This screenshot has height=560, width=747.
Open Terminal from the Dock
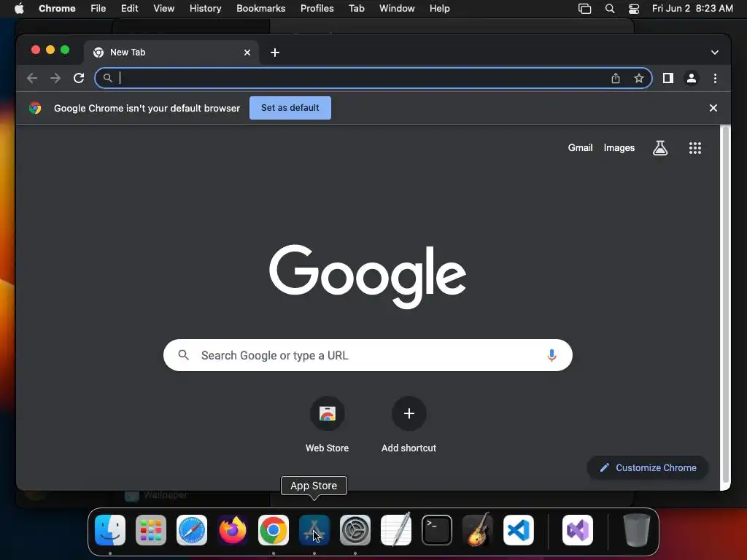click(x=437, y=530)
